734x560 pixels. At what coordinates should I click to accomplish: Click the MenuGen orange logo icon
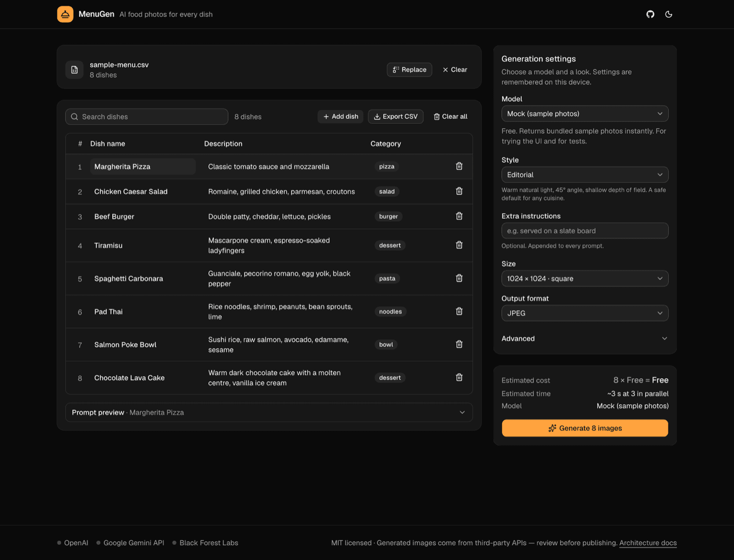tap(65, 14)
